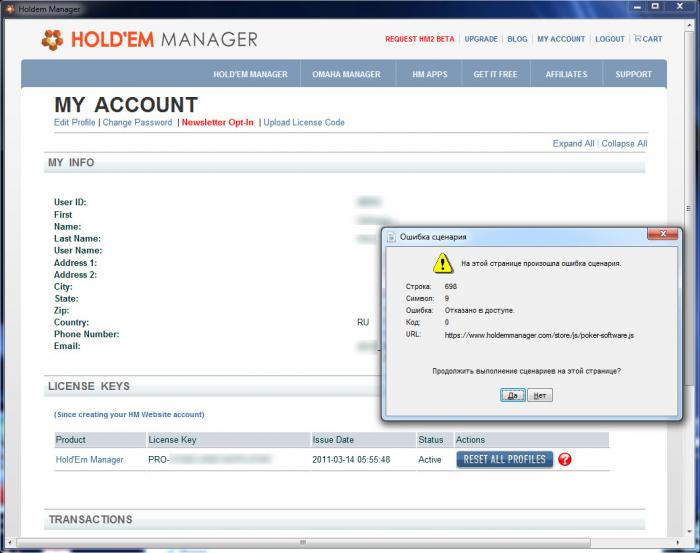Open the Get It Free tab

click(495, 74)
